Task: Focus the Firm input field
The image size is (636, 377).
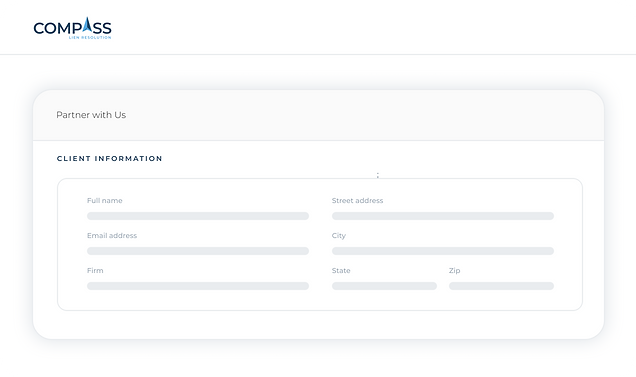Action: 198,286
